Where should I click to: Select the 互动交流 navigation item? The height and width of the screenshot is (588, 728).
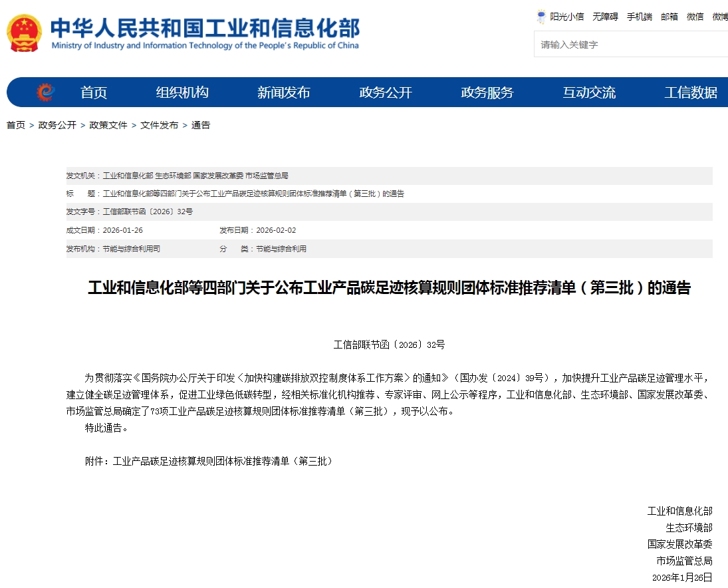tap(589, 92)
